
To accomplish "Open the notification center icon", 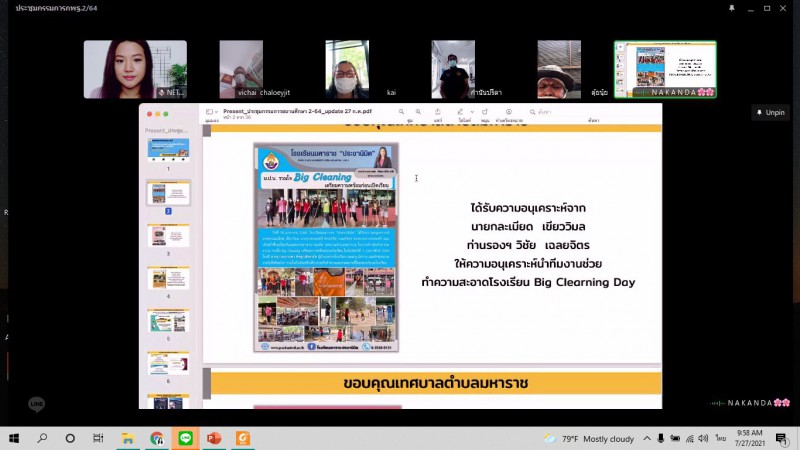I will pyautogui.click(x=783, y=438).
